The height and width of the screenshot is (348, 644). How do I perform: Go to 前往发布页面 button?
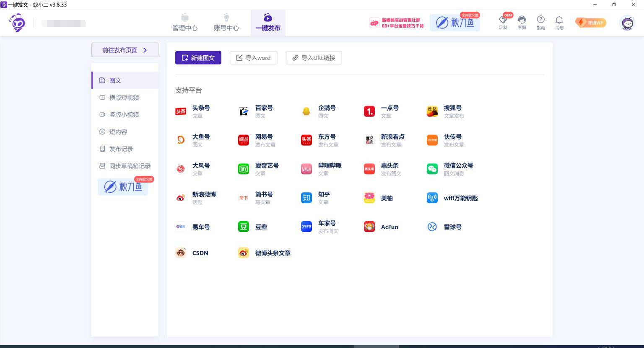pos(125,50)
